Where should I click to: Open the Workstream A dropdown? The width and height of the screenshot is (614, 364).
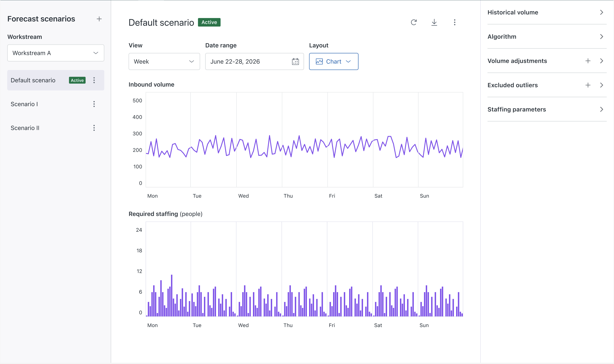(x=56, y=53)
